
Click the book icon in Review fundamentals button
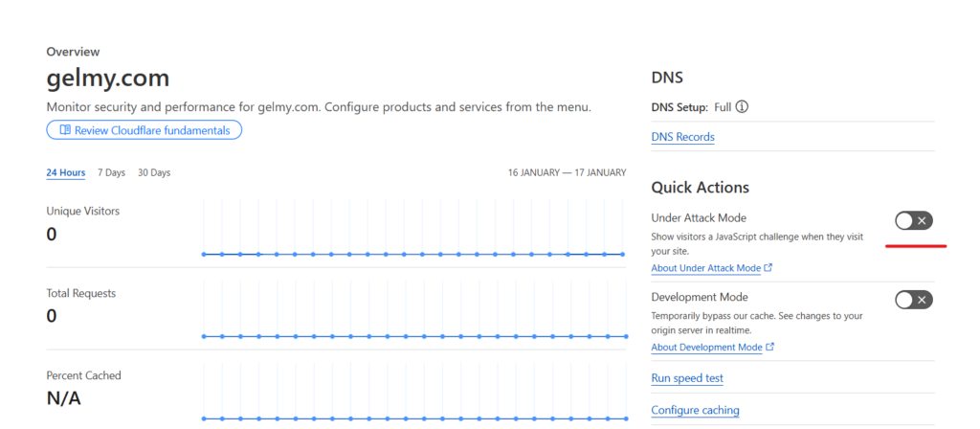click(x=65, y=130)
